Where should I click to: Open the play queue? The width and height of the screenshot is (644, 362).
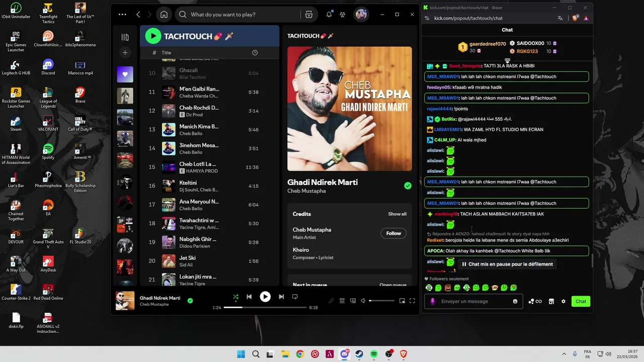pos(342,301)
